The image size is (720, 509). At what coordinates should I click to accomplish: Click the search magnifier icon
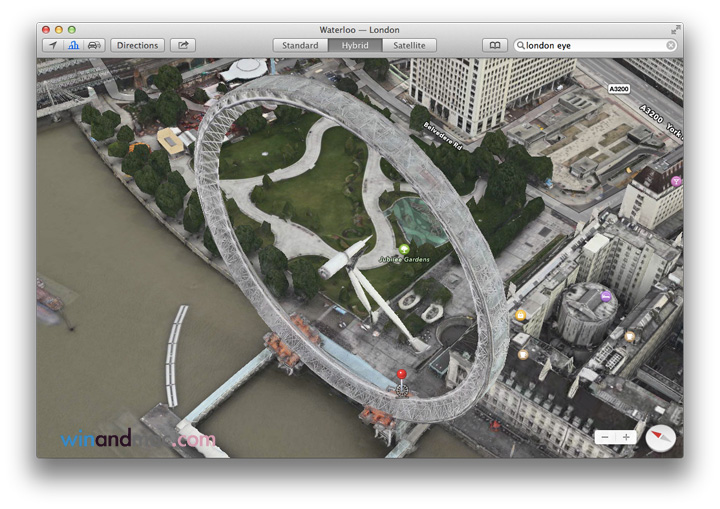[521, 45]
